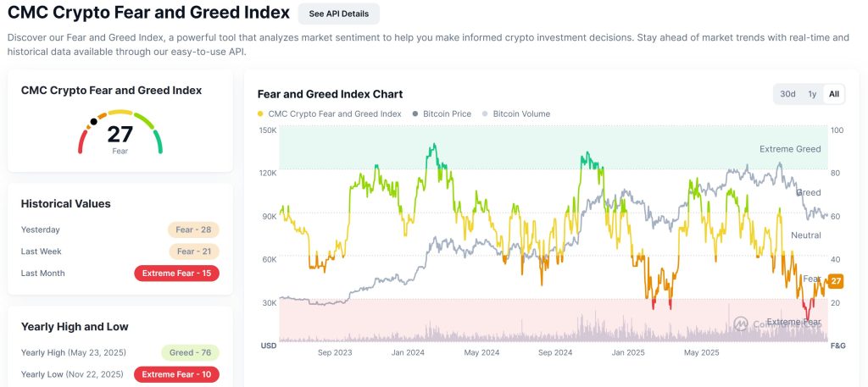Click the fear gauge dial showing 27
The height and width of the screenshot is (387, 868).
(120, 133)
